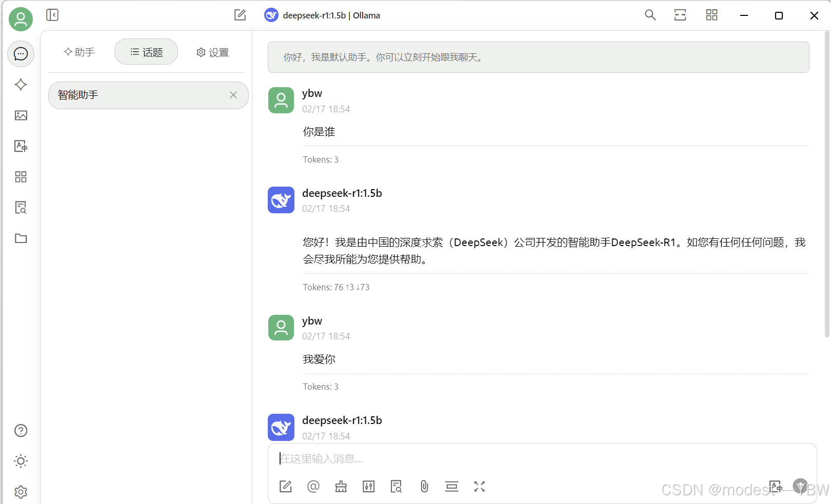Open the mini apps grid in header
Viewport: 831px width, 504px height.
point(711,15)
